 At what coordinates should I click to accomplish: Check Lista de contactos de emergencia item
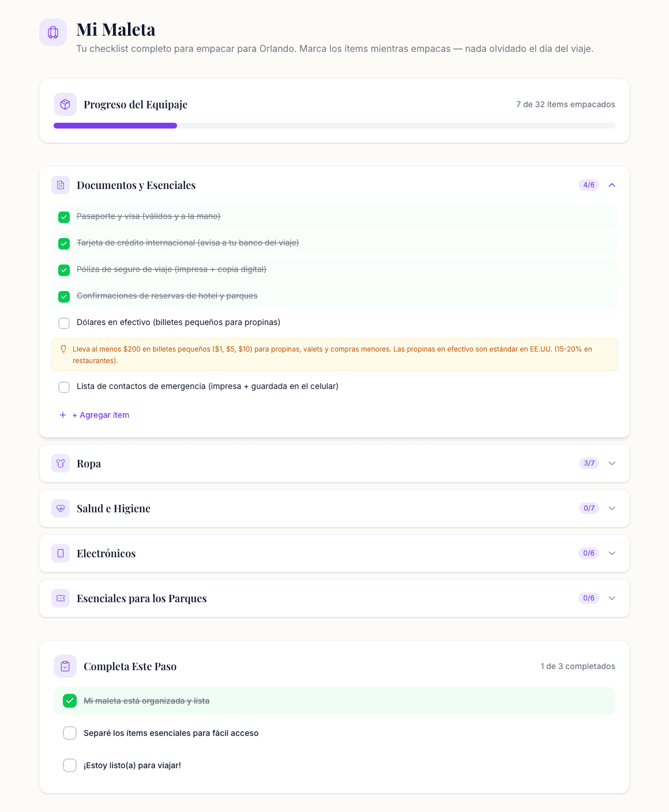[64, 387]
